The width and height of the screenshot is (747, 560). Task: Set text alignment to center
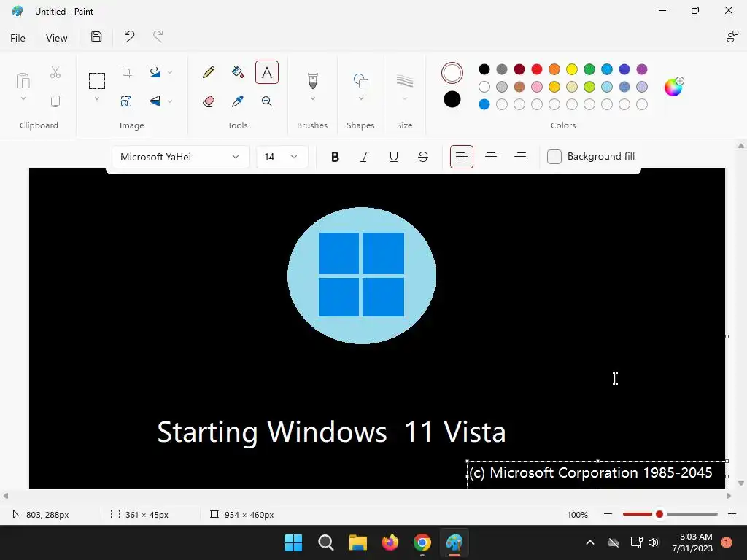pos(491,157)
